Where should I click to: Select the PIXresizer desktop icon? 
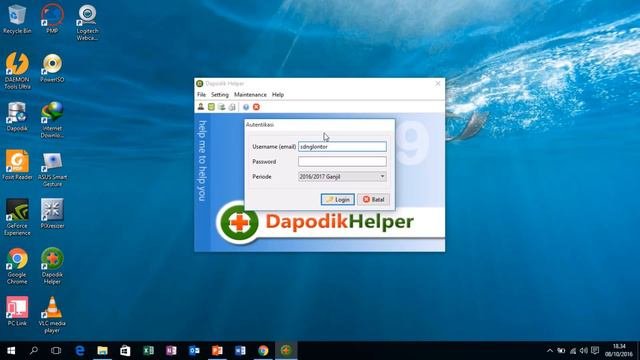tap(52, 213)
